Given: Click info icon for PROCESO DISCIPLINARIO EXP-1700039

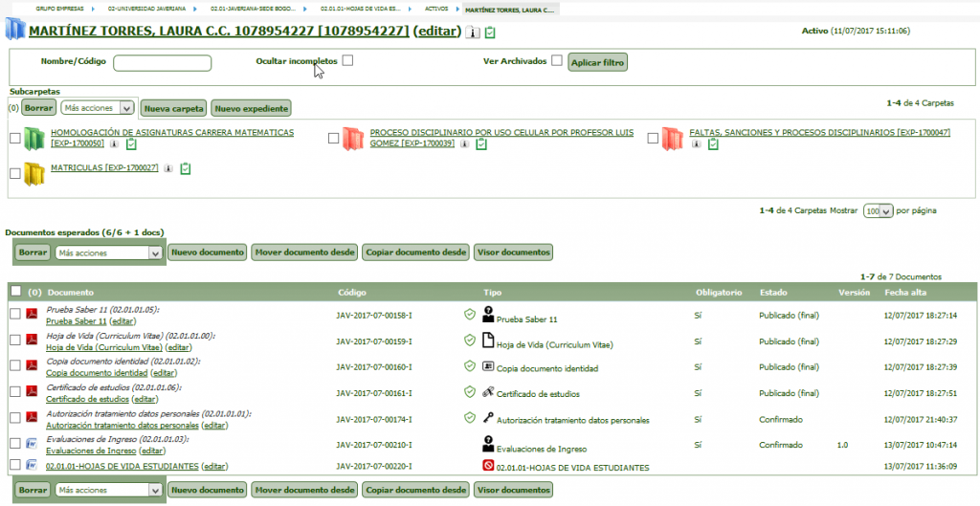Looking at the screenshot, I should click(464, 144).
